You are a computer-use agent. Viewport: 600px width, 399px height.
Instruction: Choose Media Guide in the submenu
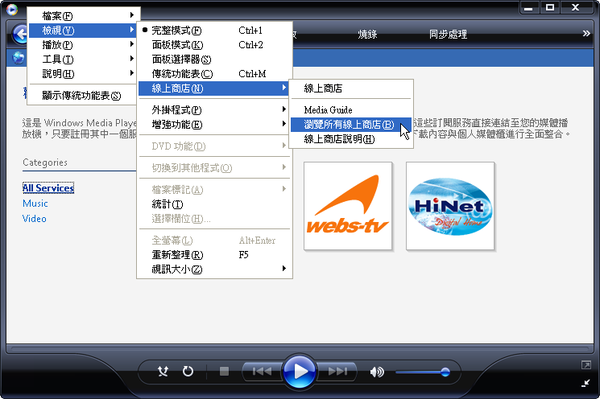click(351, 110)
